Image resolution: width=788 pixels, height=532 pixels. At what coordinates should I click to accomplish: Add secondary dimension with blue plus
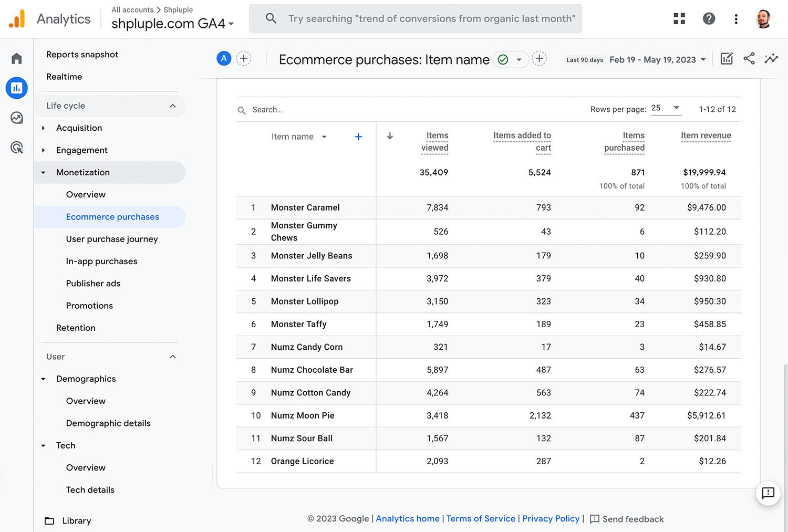point(358,137)
